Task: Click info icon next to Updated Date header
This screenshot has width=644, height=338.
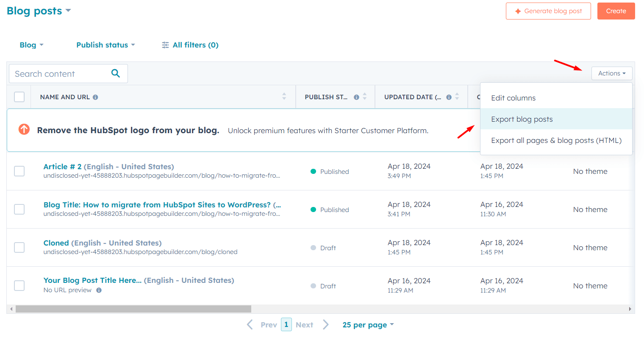Action: [x=449, y=97]
